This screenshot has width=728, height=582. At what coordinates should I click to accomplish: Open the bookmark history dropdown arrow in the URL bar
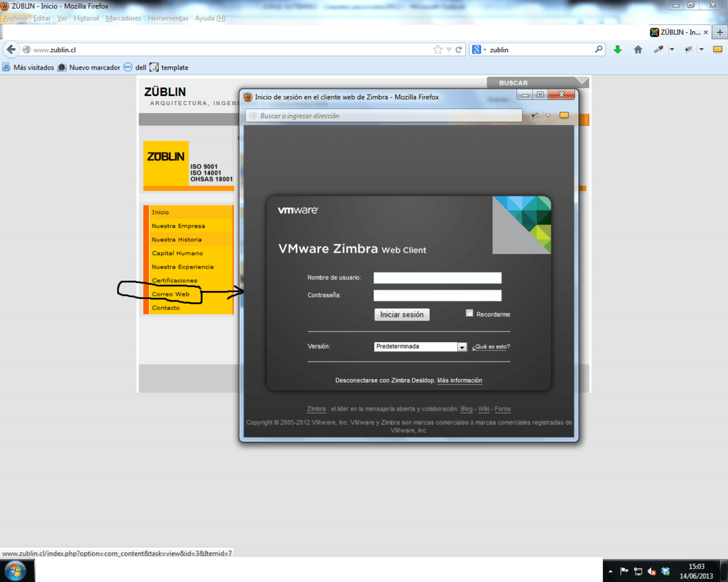(449, 50)
